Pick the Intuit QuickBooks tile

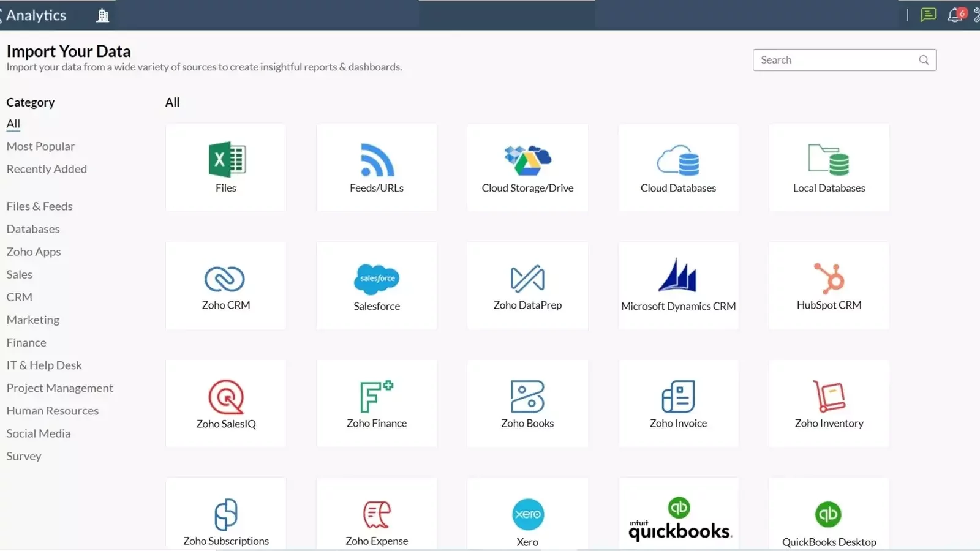(678, 514)
